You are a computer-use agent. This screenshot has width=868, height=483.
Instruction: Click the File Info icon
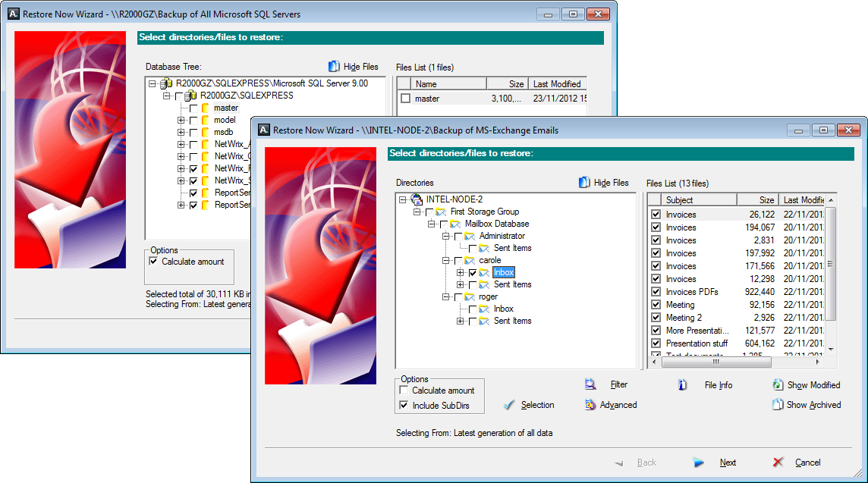(682, 385)
